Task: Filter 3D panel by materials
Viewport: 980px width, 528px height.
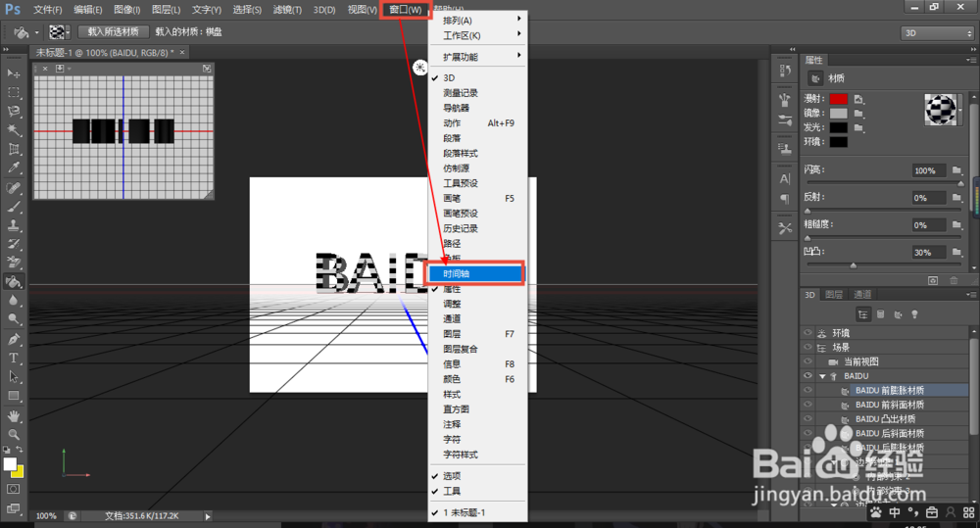Action: pyautogui.click(x=898, y=314)
